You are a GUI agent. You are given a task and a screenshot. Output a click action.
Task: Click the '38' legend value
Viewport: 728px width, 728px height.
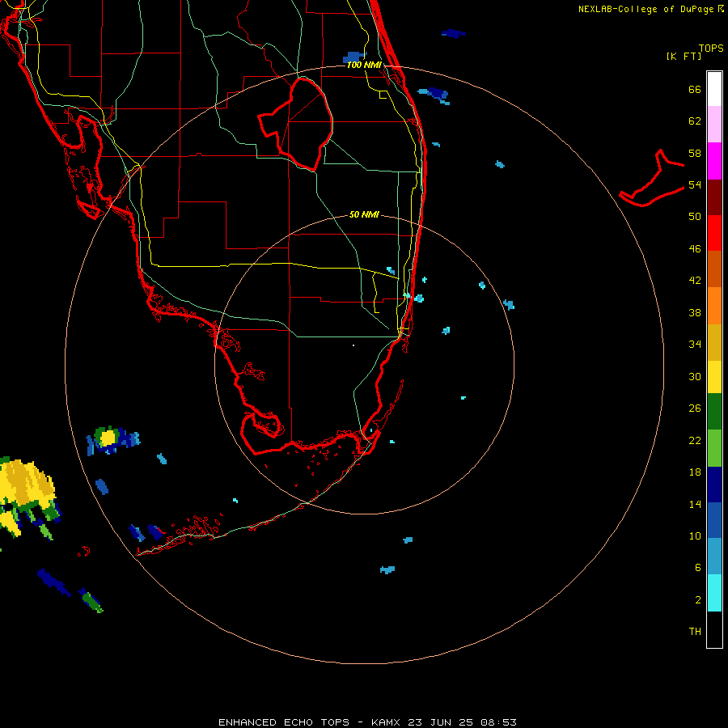click(x=695, y=313)
